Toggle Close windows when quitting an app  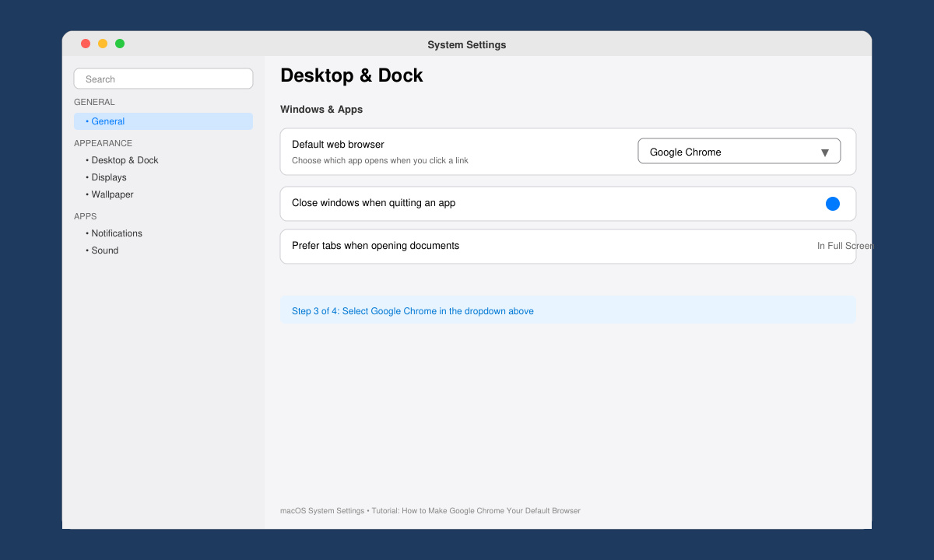(833, 204)
